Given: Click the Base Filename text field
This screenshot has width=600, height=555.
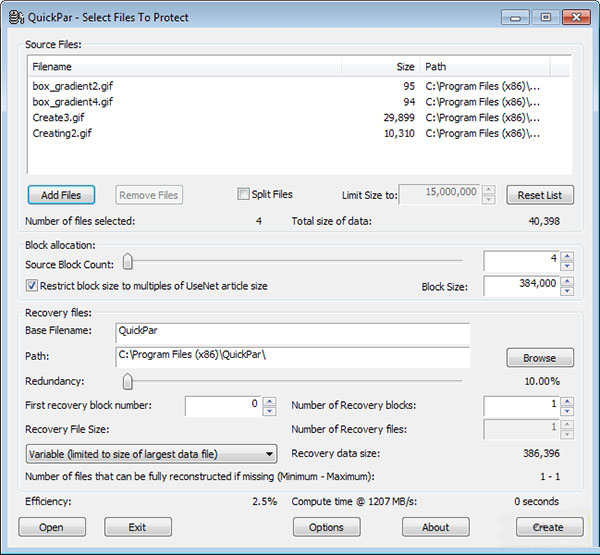Looking at the screenshot, I should (x=292, y=331).
